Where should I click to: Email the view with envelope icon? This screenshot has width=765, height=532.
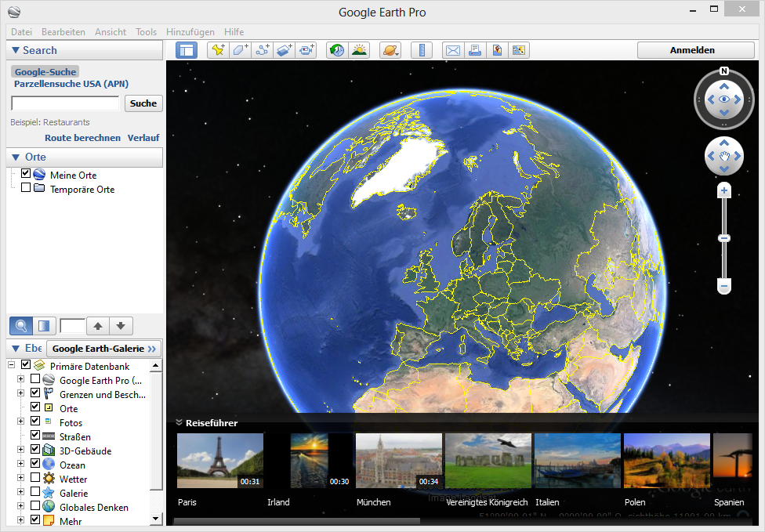[453, 50]
